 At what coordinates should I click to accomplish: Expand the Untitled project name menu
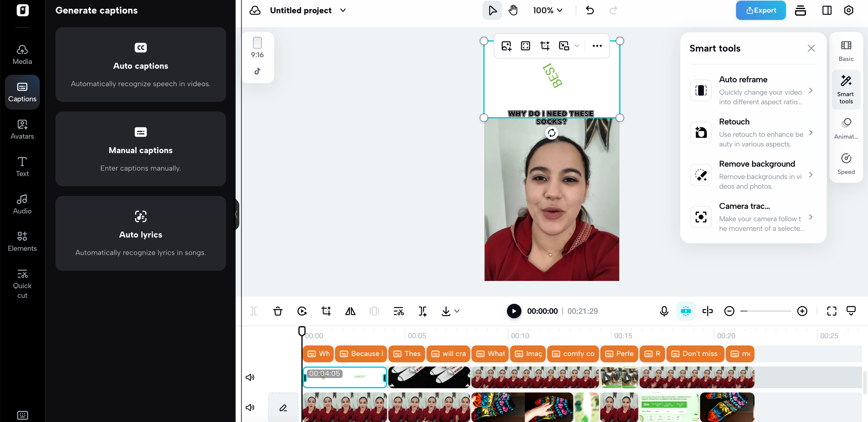(343, 11)
